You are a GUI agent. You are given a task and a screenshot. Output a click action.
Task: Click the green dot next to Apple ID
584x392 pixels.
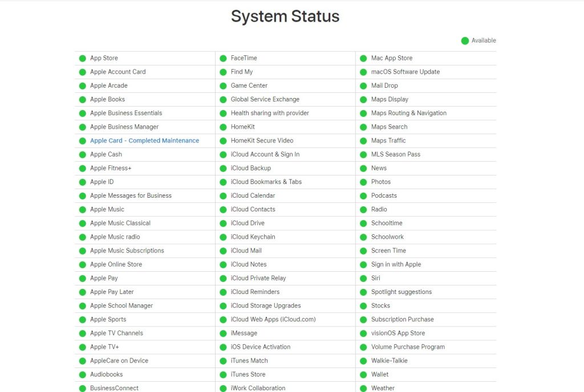(x=83, y=182)
